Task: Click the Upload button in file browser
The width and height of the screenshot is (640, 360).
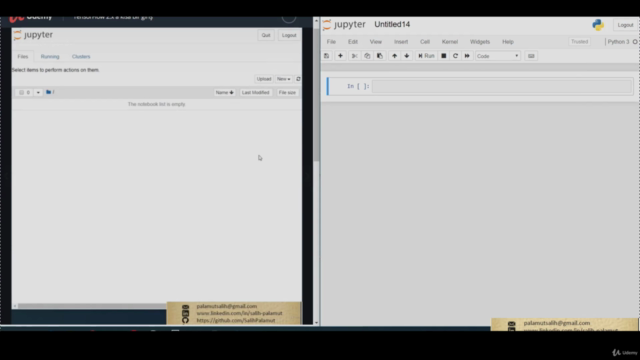Action: point(264,79)
